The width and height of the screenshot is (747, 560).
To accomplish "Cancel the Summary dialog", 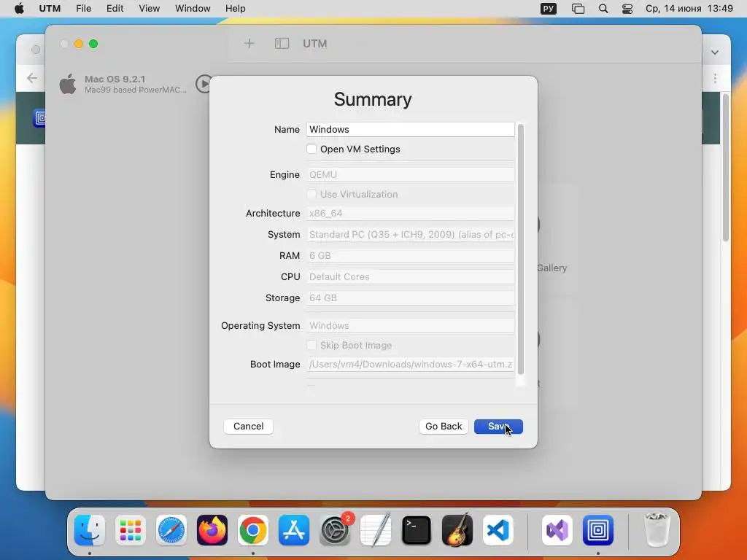I will [x=248, y=426].
